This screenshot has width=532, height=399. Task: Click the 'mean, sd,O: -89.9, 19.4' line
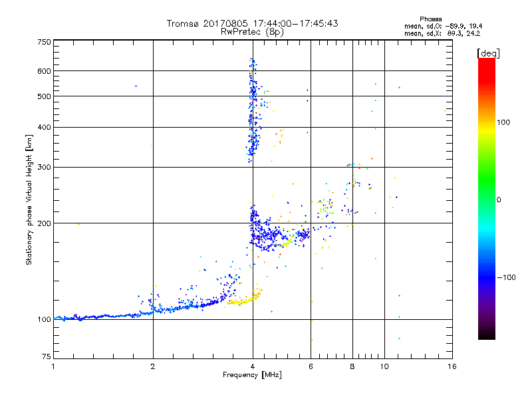click(443, 27)
